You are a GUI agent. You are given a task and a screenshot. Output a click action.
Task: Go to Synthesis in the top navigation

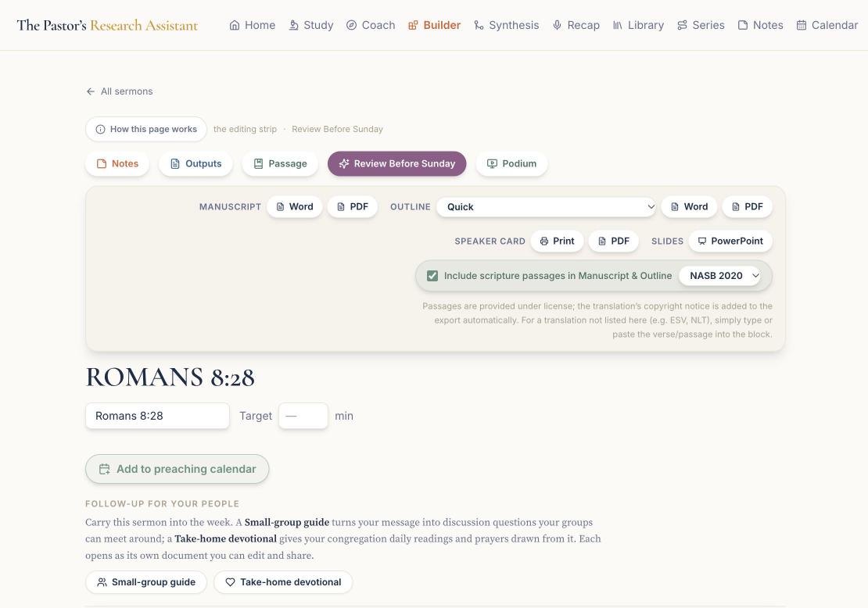pos(507,25)
